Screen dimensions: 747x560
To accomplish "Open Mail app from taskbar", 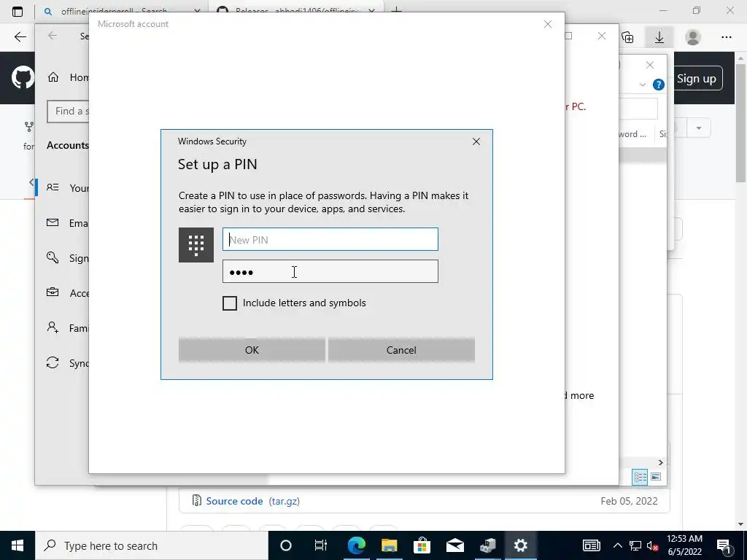I will tap(455, 545).
